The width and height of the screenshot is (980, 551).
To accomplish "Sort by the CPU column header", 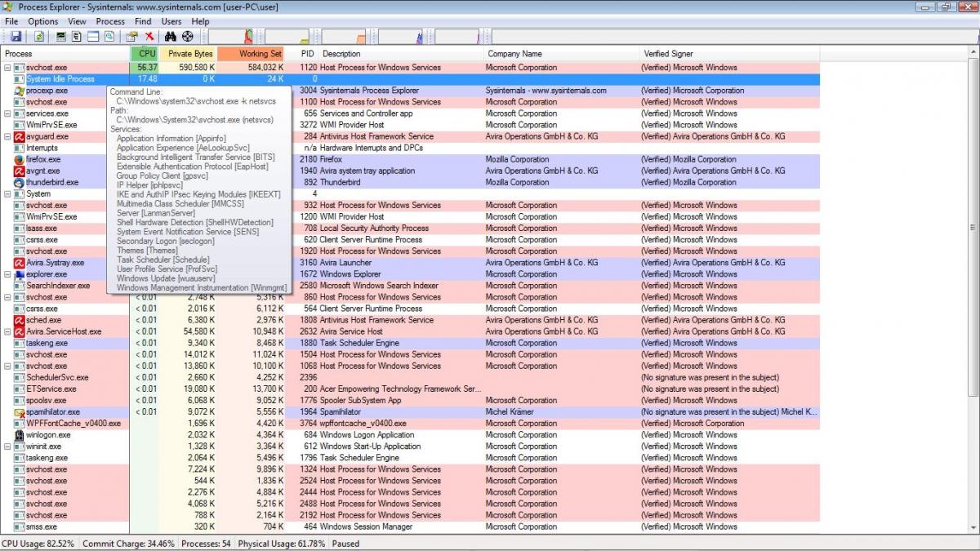I will click(x=145, y=54).
